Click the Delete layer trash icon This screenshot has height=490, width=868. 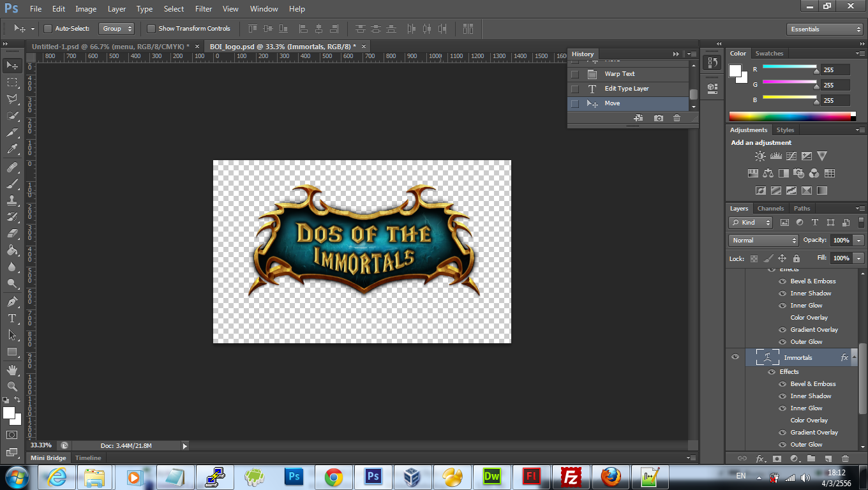point(845,459)
